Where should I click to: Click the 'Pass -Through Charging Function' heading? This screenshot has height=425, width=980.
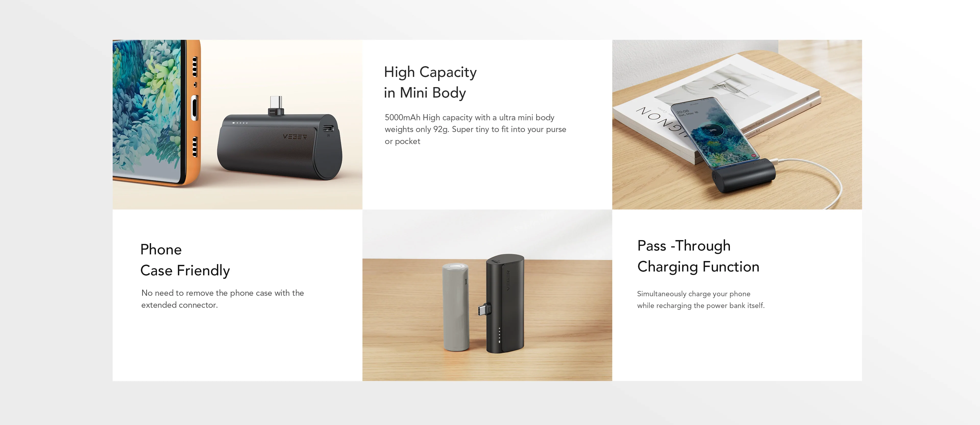pyautogui.click(x=698, y=256)
